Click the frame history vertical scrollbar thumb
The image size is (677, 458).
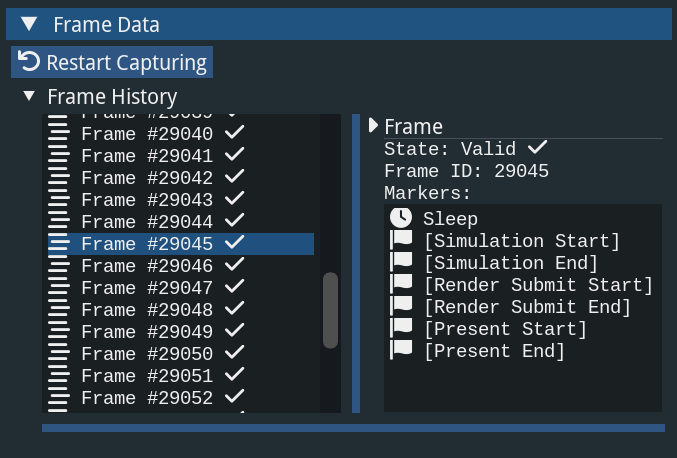[330, 310]
